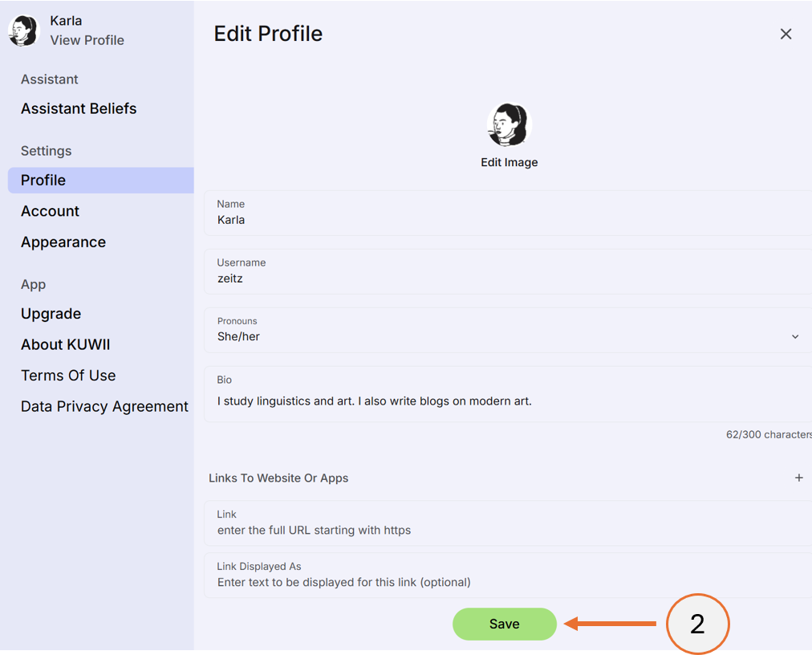
Task: Save the profile changes
Action: [x=504, y=623]
